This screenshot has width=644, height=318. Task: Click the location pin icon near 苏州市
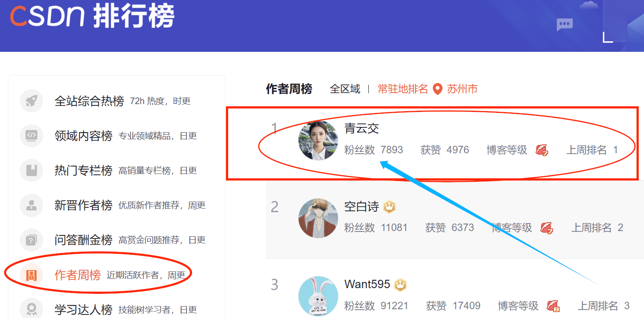[x=437, y=89]
